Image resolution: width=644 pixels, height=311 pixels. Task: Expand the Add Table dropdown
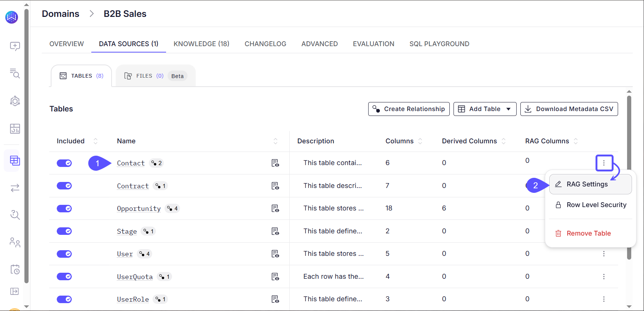point(485,109)
